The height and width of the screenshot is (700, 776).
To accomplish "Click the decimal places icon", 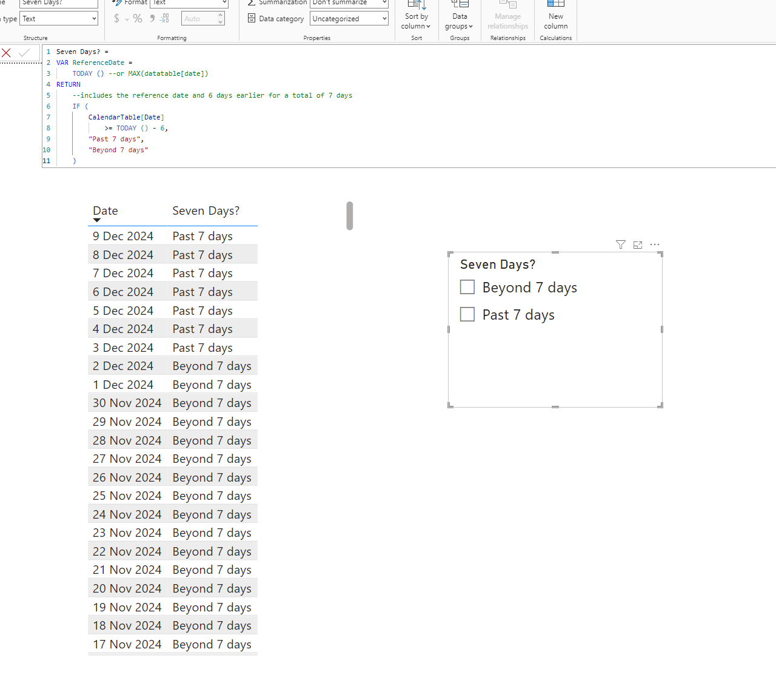I will tap(165, 19).
